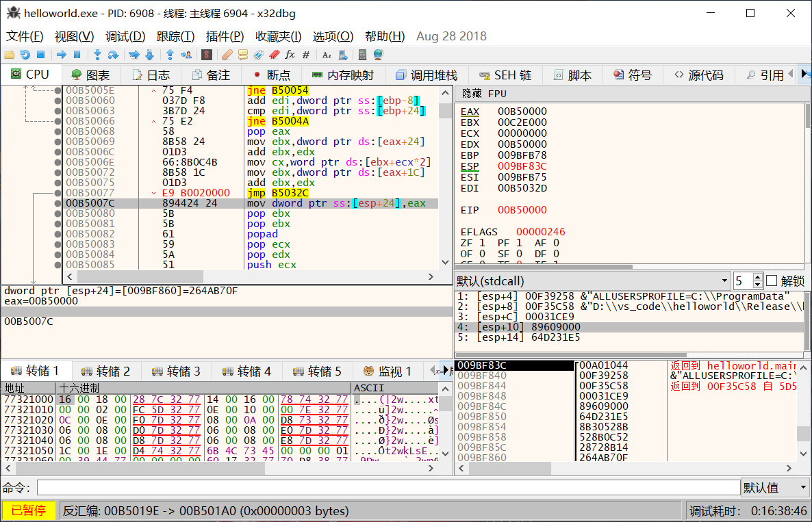
Task: Click the Run till return icon
Action: pos(170,54)
